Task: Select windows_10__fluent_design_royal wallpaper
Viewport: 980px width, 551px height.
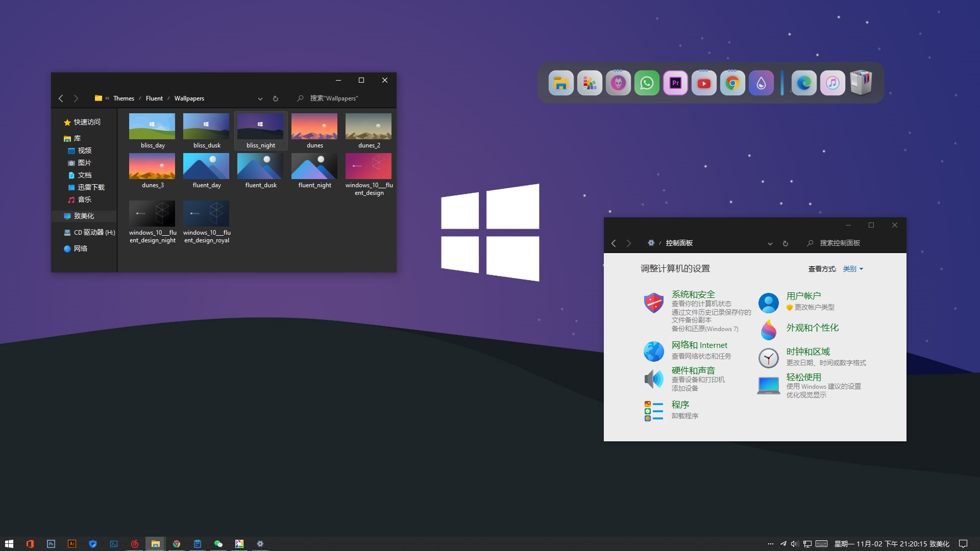Action: pos(206,222)
